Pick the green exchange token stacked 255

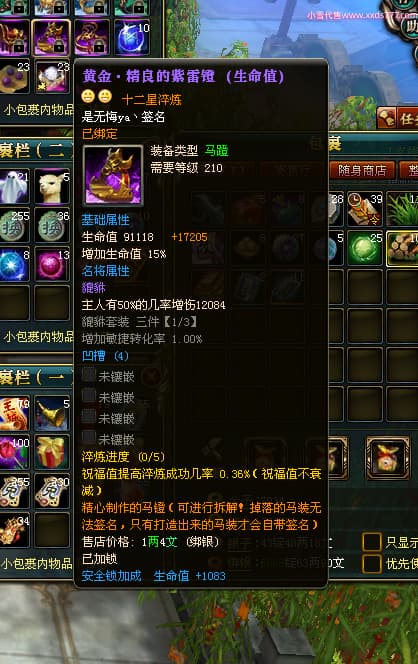coord(14,225)
